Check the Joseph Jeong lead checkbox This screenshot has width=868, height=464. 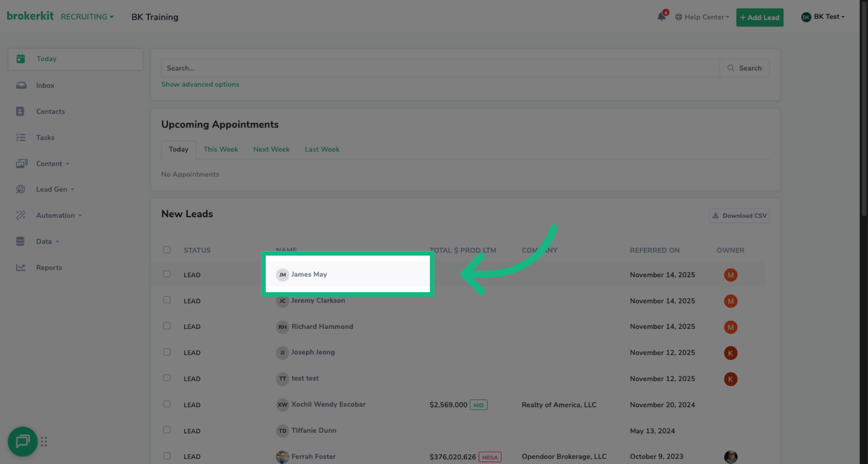click(167, 352)
